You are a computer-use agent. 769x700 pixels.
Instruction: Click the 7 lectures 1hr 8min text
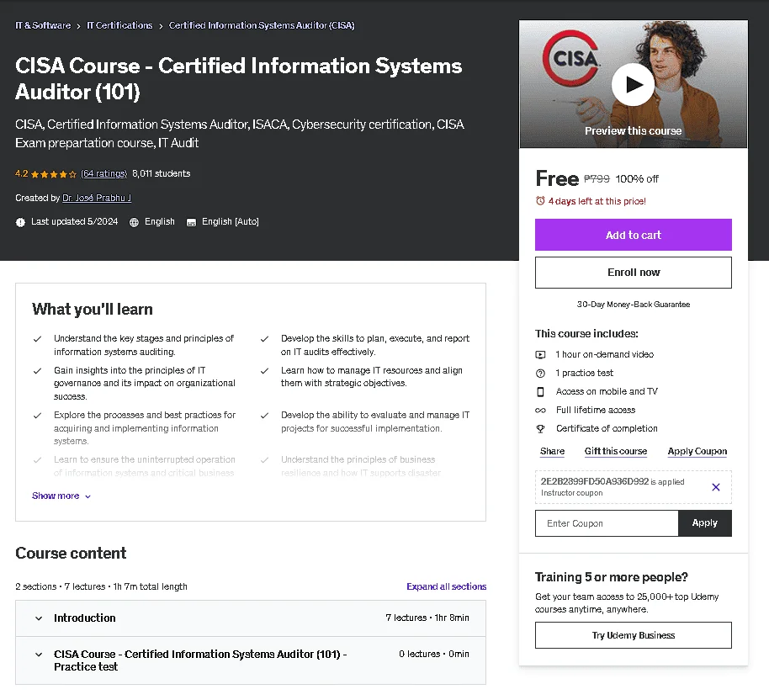point(427,618)
